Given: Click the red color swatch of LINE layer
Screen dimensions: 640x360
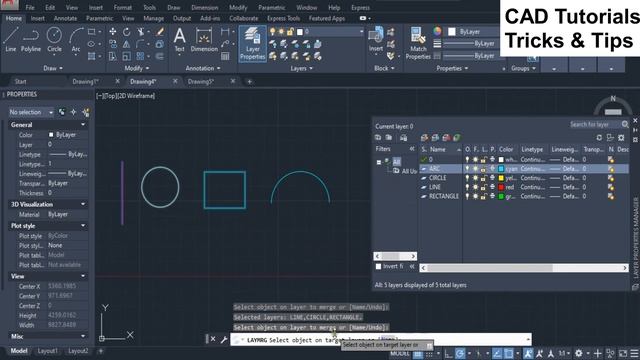Looking at the screenshot, I should (501, 187).
